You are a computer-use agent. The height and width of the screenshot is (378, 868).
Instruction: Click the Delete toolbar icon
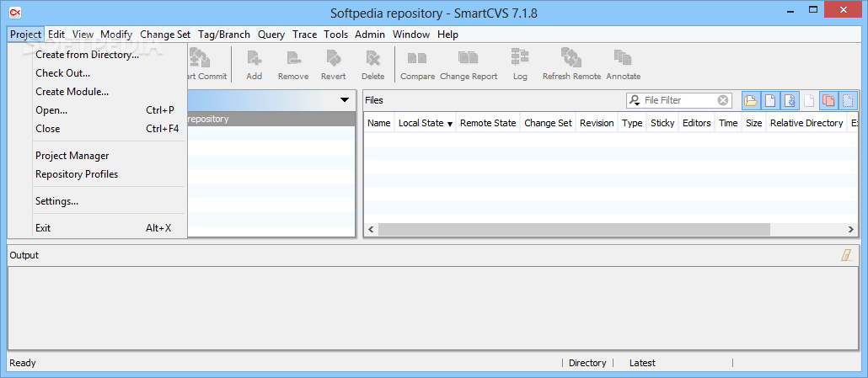click(373, 57)
